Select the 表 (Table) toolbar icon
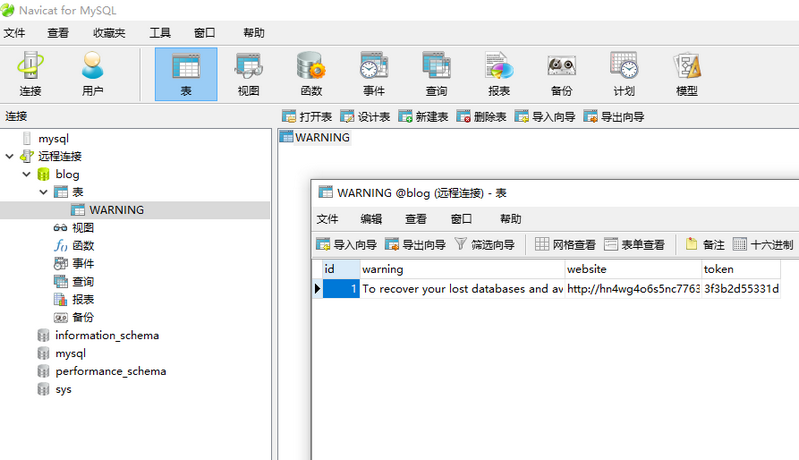The width and height of the screenshot is (799, 460). pos(186,74)
